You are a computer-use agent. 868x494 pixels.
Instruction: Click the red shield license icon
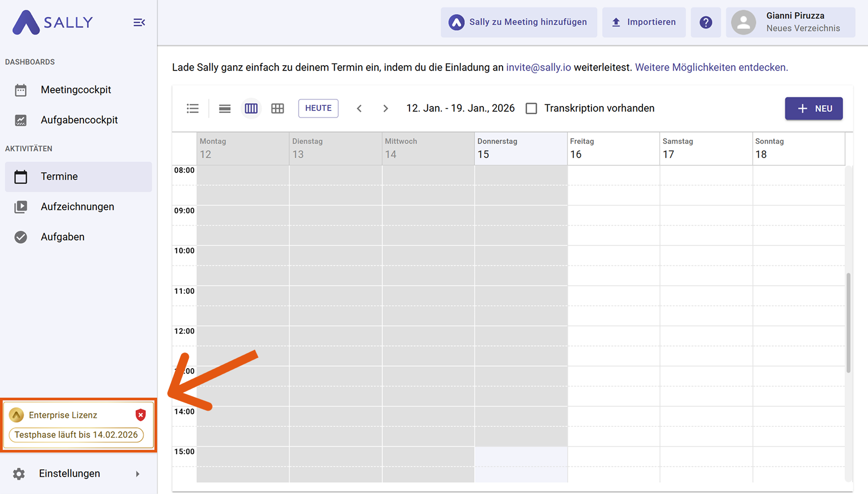click(140, 415)
